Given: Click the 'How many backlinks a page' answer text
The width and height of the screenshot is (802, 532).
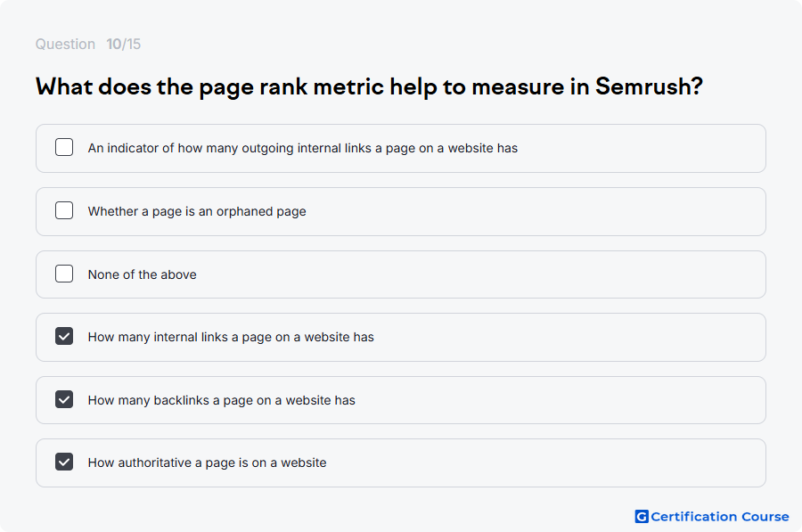Looking at the screenshot, I should 222,400.
